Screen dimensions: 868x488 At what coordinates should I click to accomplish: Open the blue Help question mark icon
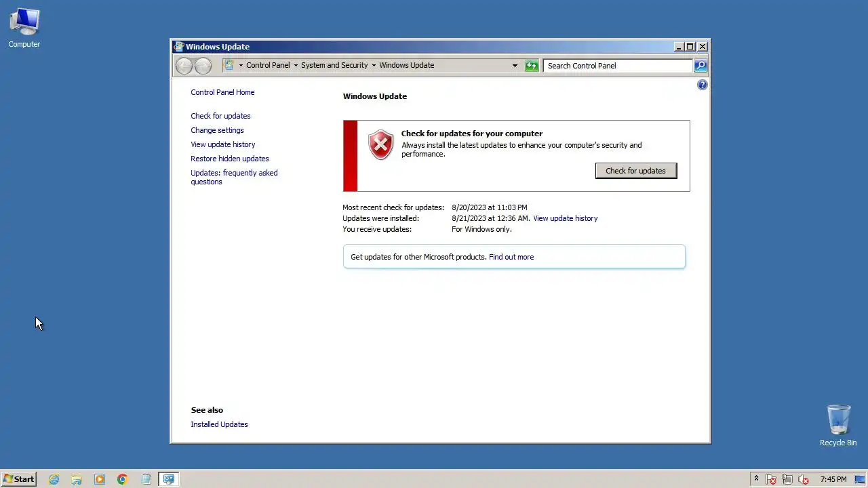tap(702, 85)
